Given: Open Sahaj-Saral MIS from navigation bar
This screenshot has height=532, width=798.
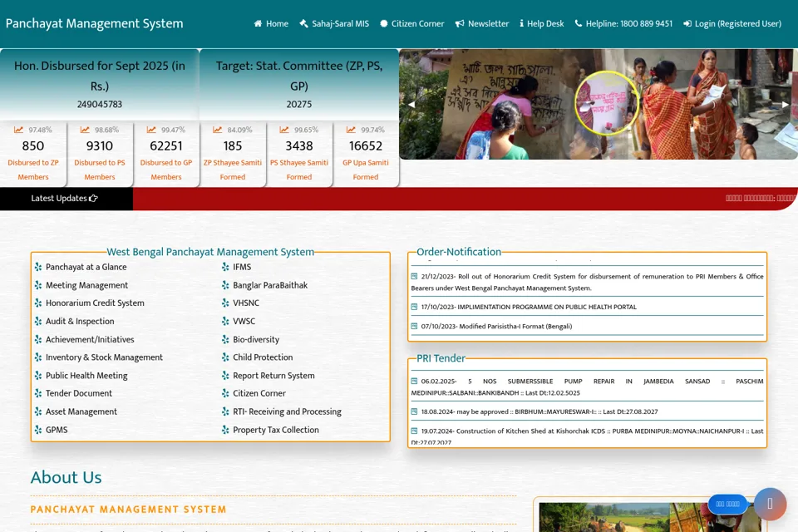Looking at the screenshot, I should click(x=334, y=23).
